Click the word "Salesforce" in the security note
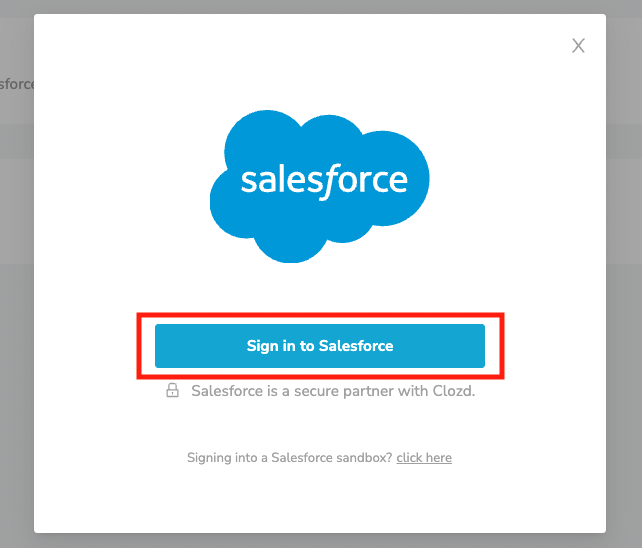 pyautogui.click(x=227, y=391)
